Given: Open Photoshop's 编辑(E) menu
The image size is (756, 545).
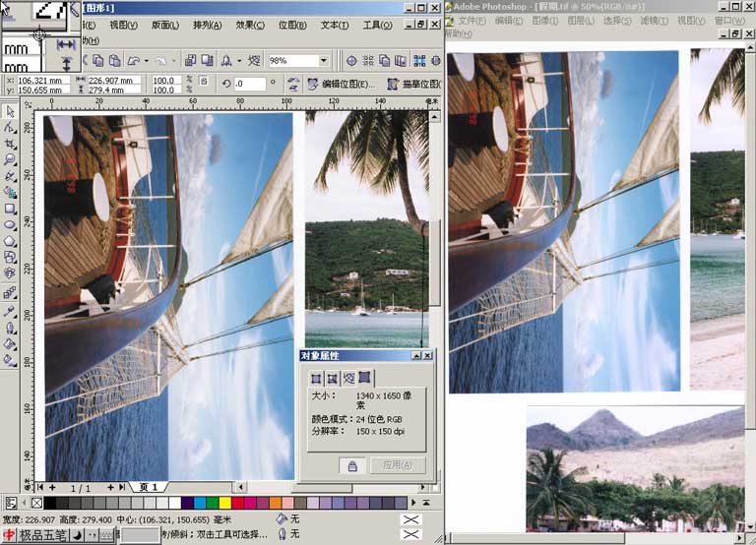Looking at the screenshot, I should coord(509,21).
